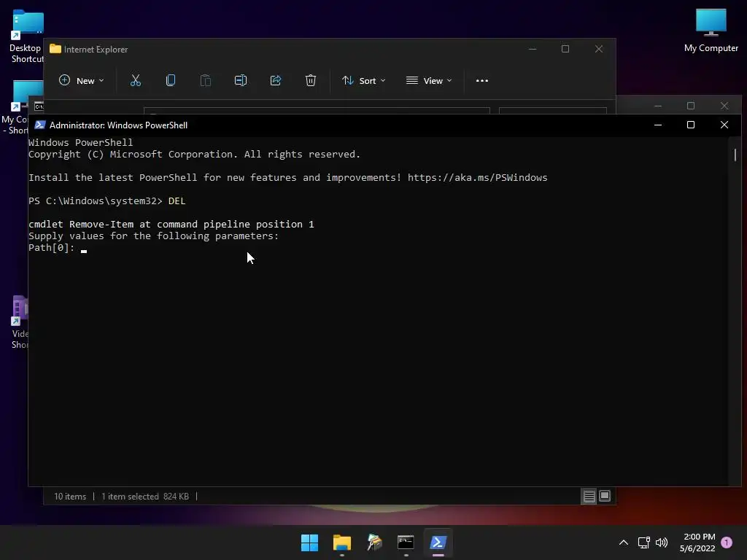Close the Administrator PowerShell window
Screen dimensions: 747x560
[x=724, y=125]
